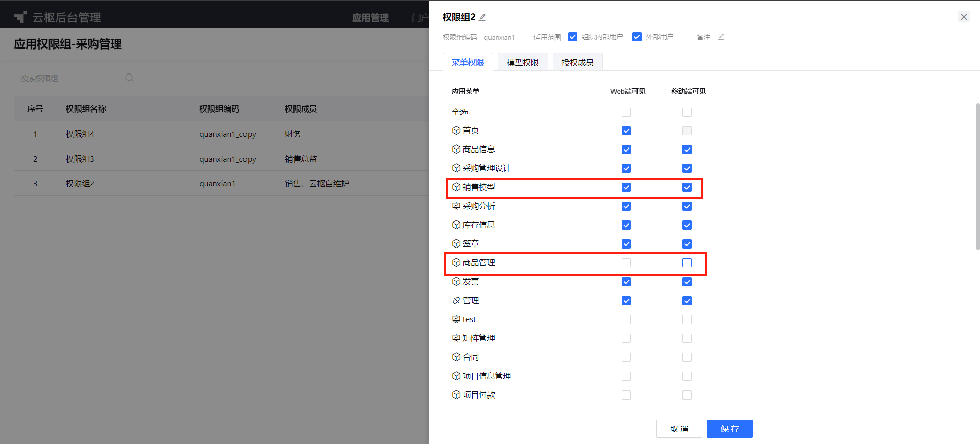
Task: Click the 销售、云枢自维护 member cell
Action: (x=317, y=183)
